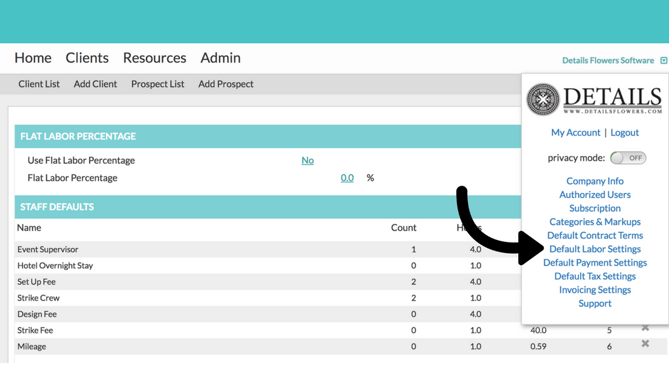
Task: Click Event Supervisor staff name
Action: tap(48, 249)
